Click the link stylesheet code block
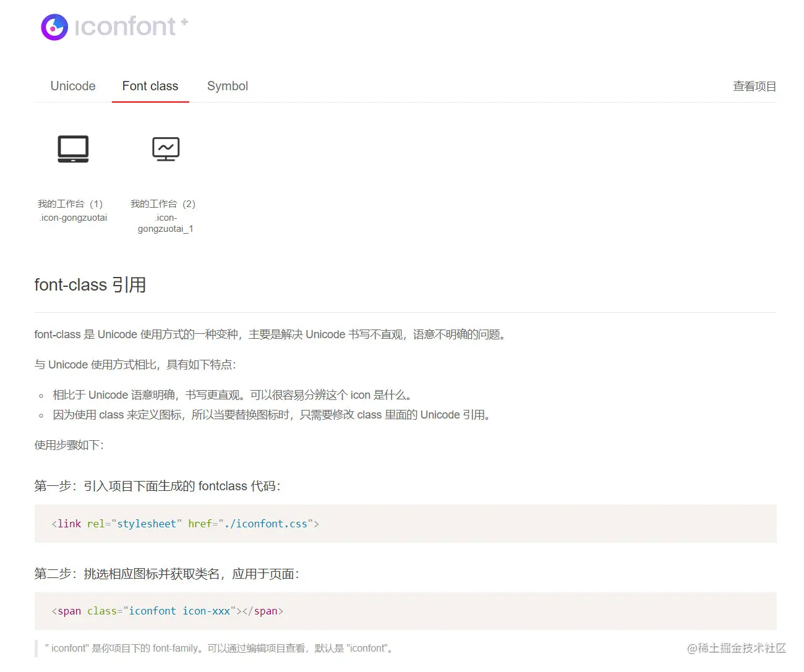The width and height of the screenshot is (804, 672). (x=406, y=524)
